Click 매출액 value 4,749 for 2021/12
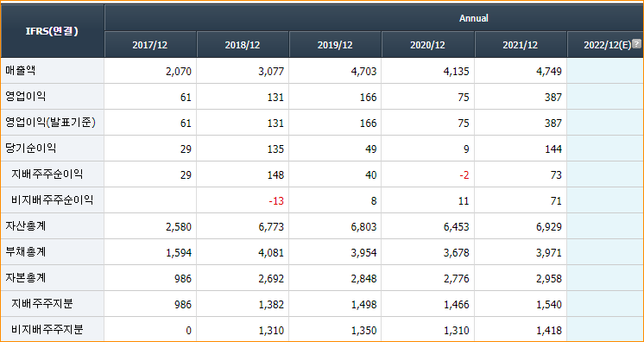Screen dimensions: 644x342 [x=549, y=72]
